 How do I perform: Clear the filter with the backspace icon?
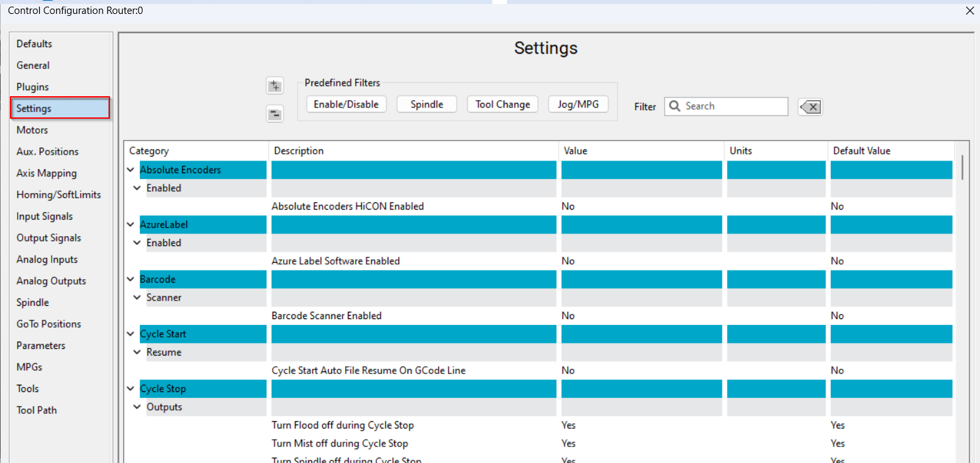click(810, 107)
